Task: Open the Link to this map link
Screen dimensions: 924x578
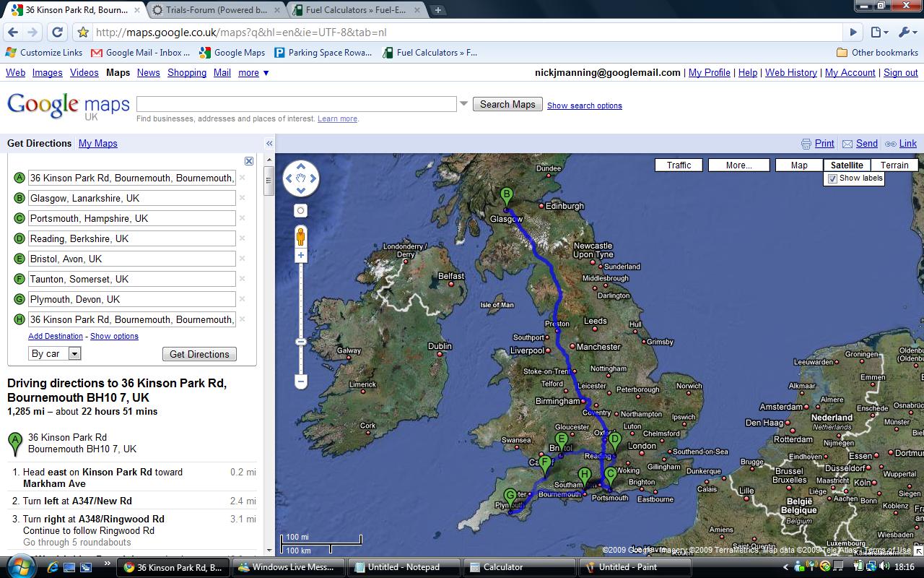Action: pos(901,144)
